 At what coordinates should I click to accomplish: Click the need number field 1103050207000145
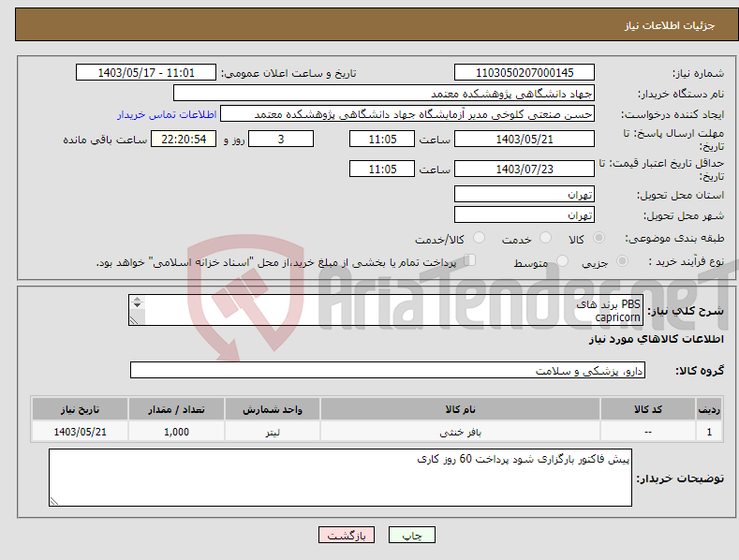[525, 73]
